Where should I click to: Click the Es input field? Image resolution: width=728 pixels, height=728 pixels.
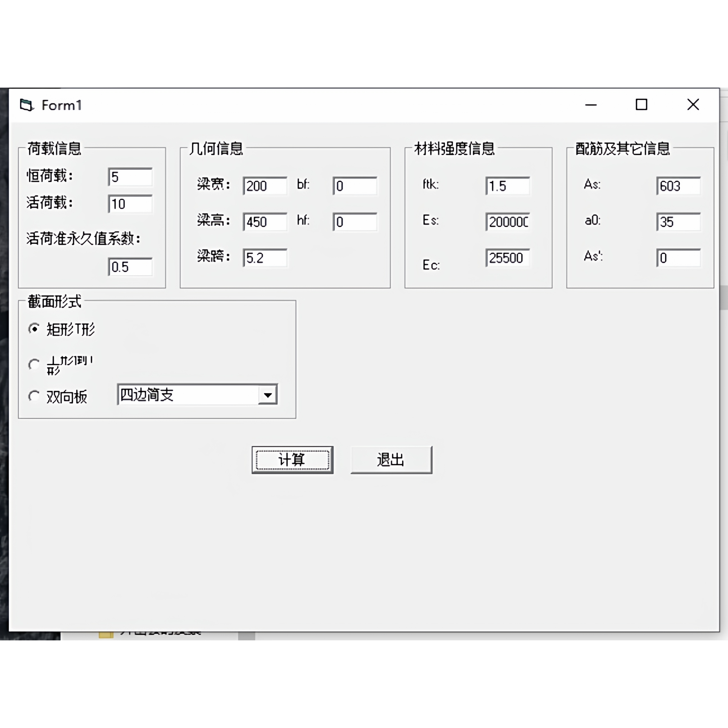508,222
